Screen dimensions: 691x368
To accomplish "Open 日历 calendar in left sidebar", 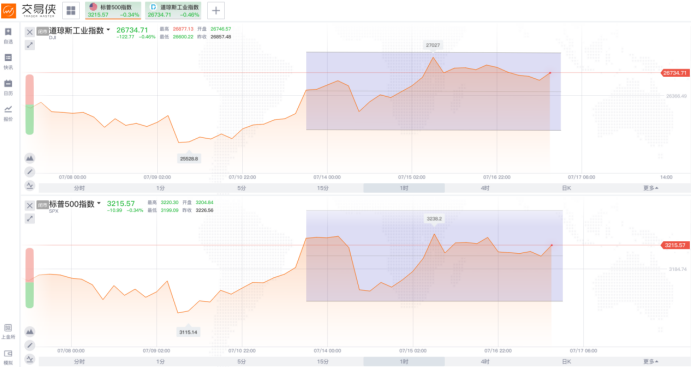I will coord(8,87).
